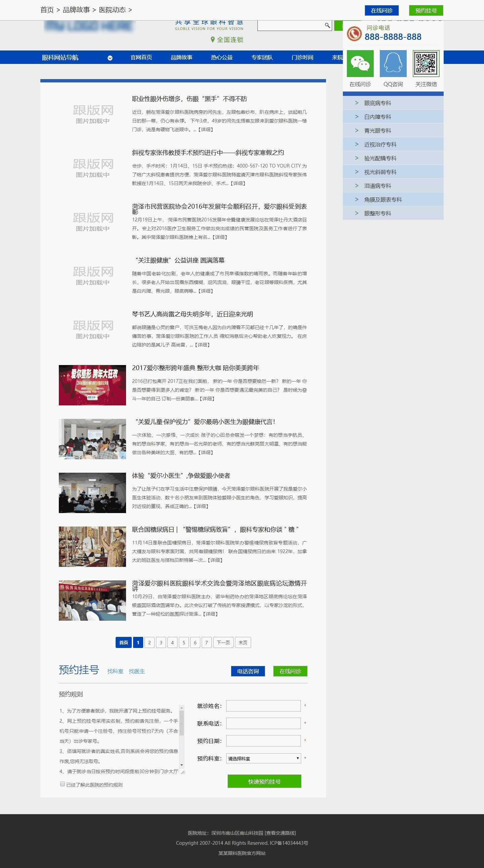Click the search magnifier icon
This screenshot has width=484, height=868.
pos(327,25)
